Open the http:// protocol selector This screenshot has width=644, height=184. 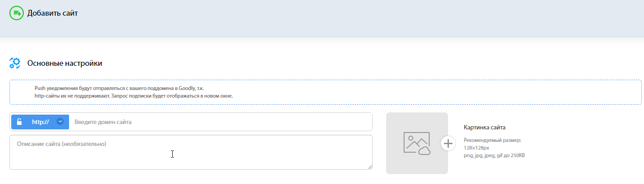[40, 122]
